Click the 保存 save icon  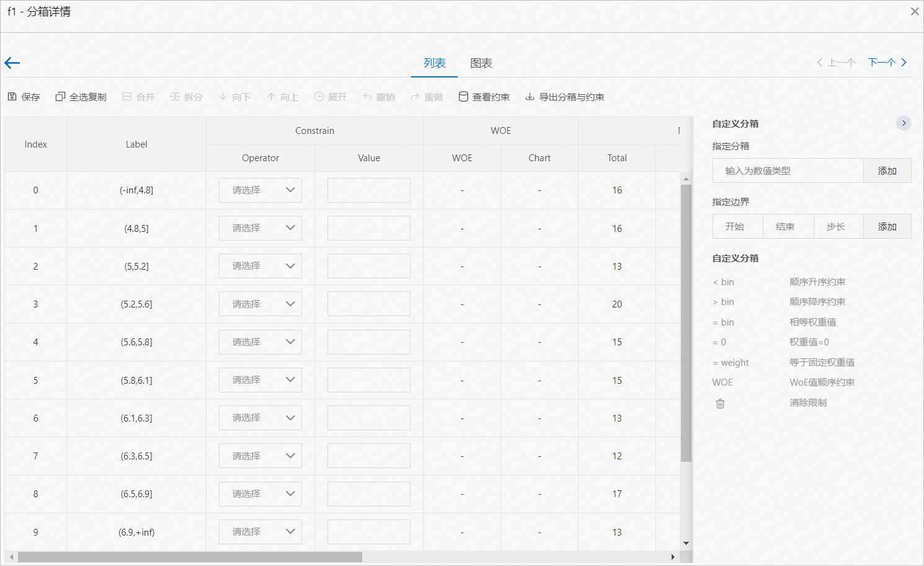pos(12,97)
